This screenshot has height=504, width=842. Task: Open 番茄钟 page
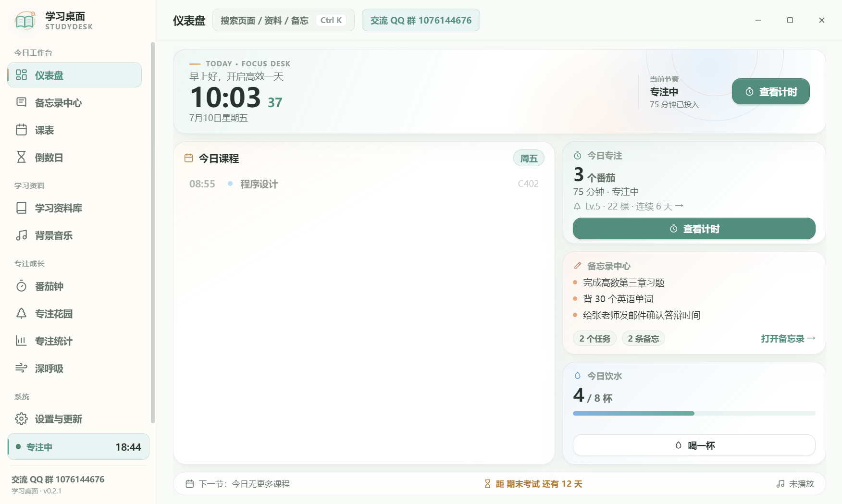tap(74, 286)
